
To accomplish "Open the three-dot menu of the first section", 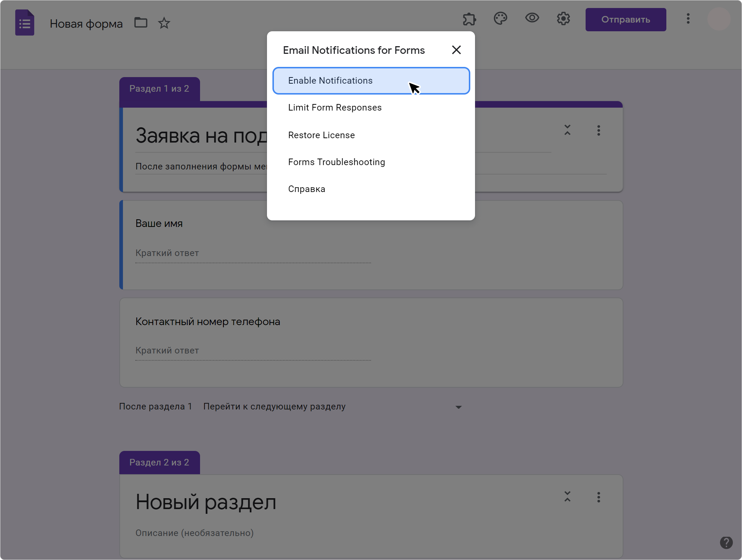I will click(598, 131).
